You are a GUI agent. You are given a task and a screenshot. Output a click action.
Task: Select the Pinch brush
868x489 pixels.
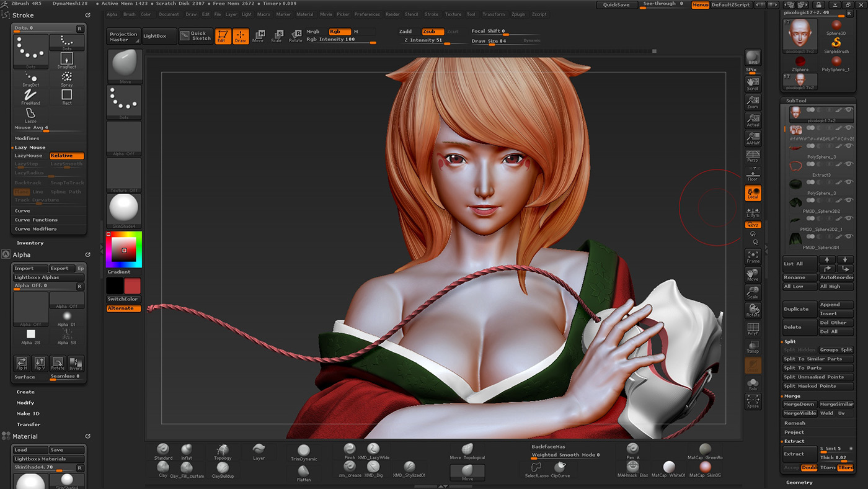coord(350,451)
